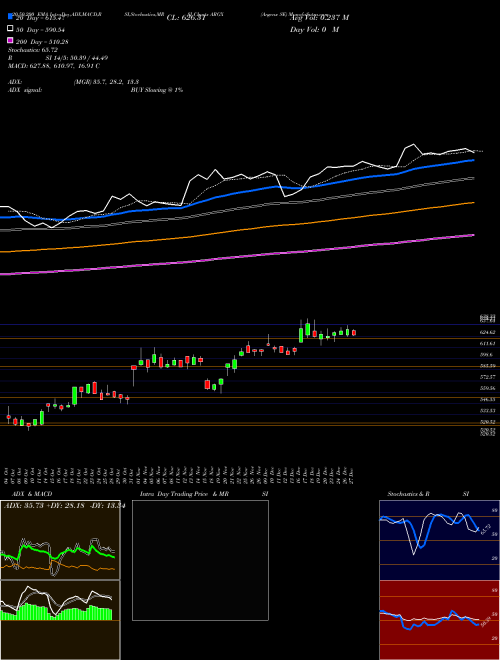Click the 'Intra Day Trading Price & MR SI' title
500x660 pixels.
click(x=204, y=494)
